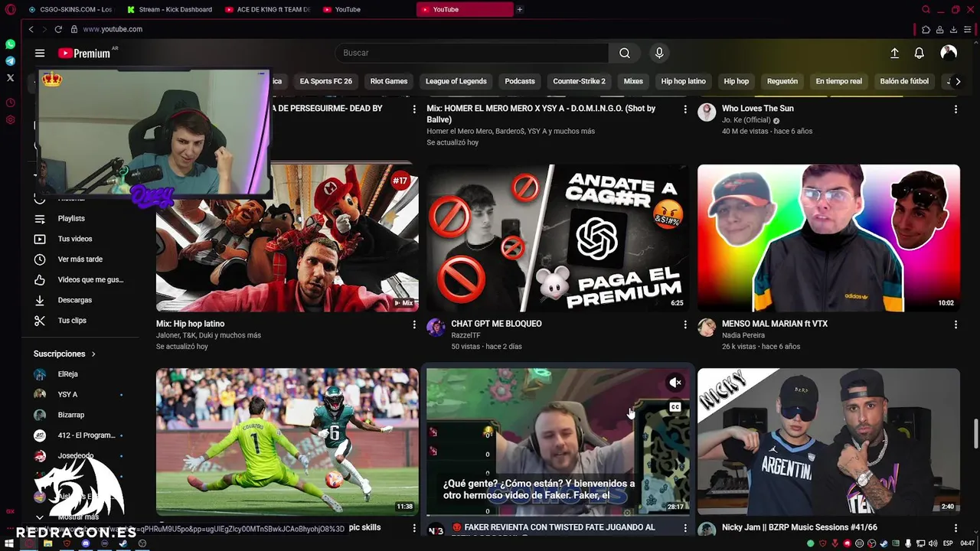Open Ver más tarde list
This screenshot has height=551, width=980.
80,259
